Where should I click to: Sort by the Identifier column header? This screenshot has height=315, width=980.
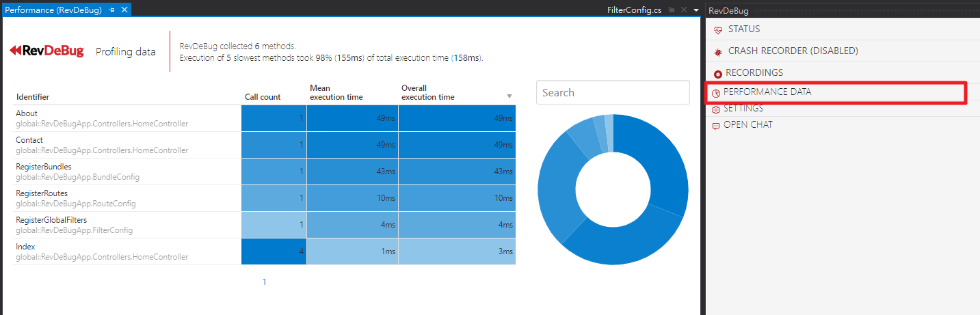(32, 97)
